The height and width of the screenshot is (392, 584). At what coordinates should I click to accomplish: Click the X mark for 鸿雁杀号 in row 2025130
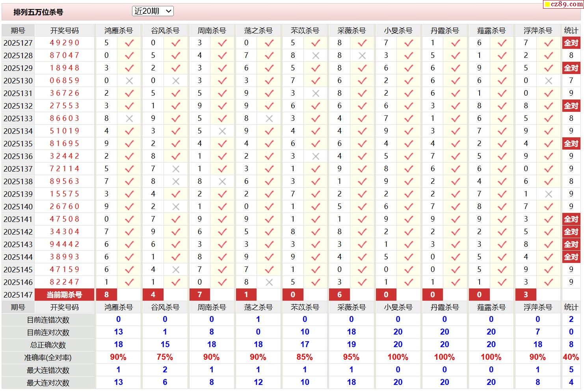coord(129,81)
